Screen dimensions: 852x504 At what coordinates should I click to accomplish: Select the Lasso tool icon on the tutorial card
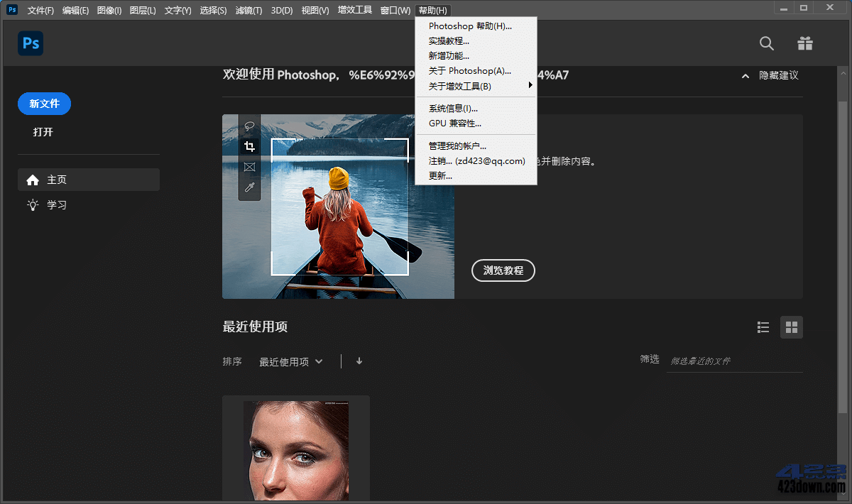[249, 126]
